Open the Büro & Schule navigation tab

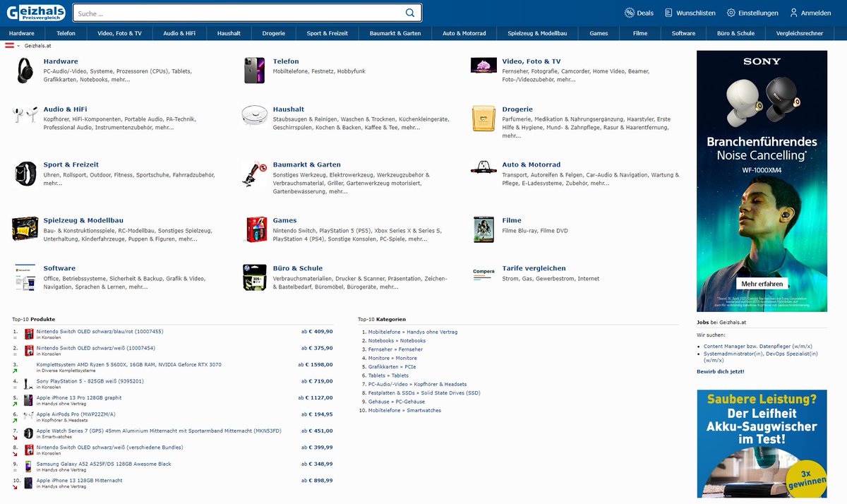735,33
